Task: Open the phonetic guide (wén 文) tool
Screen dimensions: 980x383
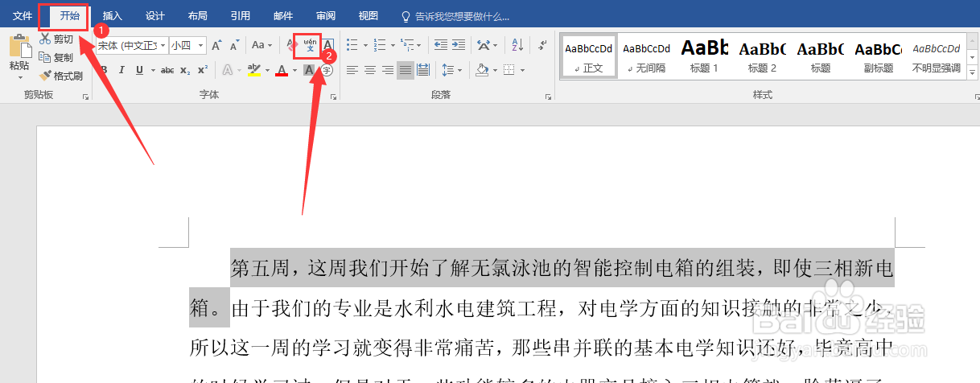Action: click(x=310, y=45)
